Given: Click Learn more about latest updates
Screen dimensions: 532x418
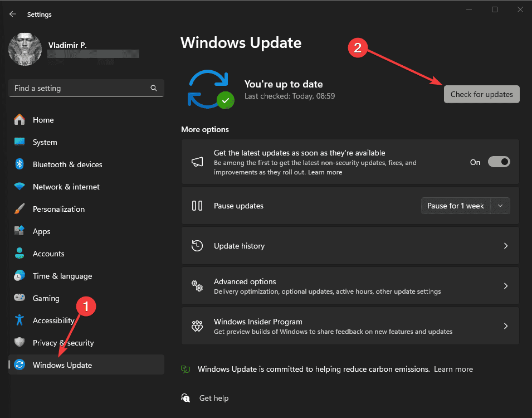Looking at the screenshot, I should (325, 172).
